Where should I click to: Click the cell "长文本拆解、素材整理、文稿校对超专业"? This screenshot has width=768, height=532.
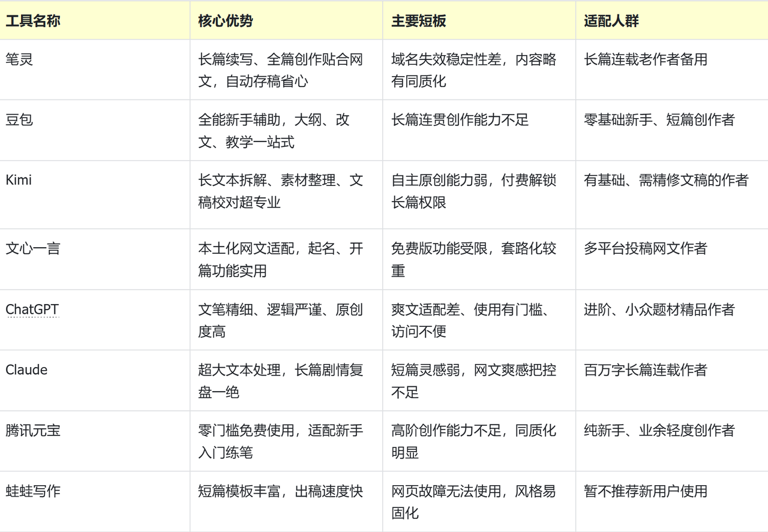pyautogui.click(x=287, y=194)
